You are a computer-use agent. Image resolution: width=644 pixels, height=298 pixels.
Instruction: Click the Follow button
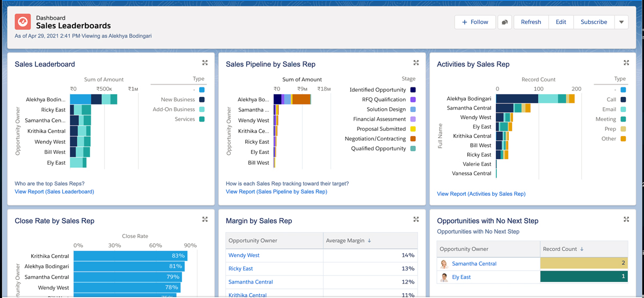tap(475, 22)
